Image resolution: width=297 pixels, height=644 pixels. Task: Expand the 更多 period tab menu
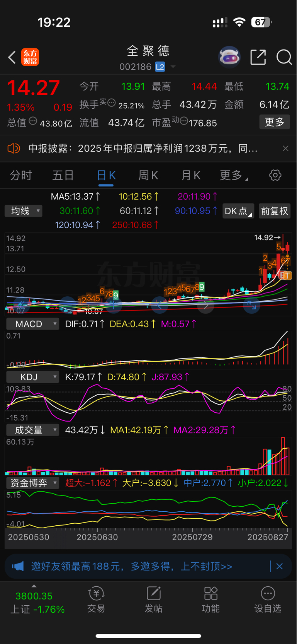[x=234, y=175]
